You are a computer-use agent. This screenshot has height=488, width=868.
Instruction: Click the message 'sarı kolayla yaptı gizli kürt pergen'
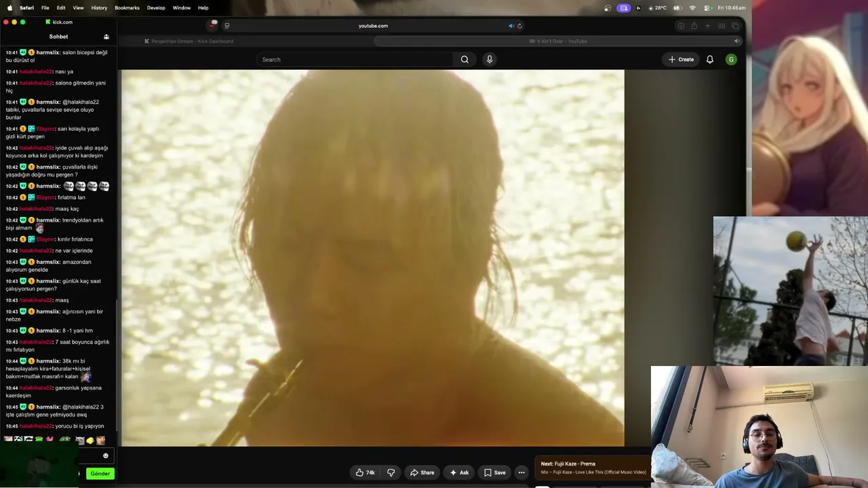53,132
